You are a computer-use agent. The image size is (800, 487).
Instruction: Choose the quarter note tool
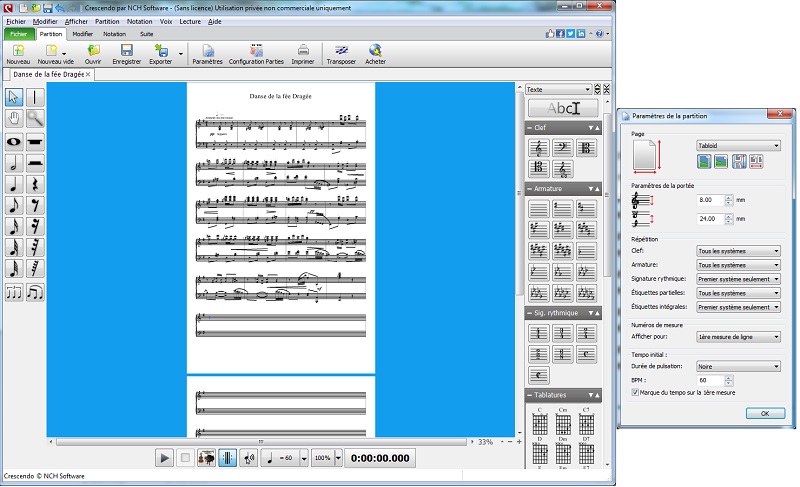[x=14, y=184]
